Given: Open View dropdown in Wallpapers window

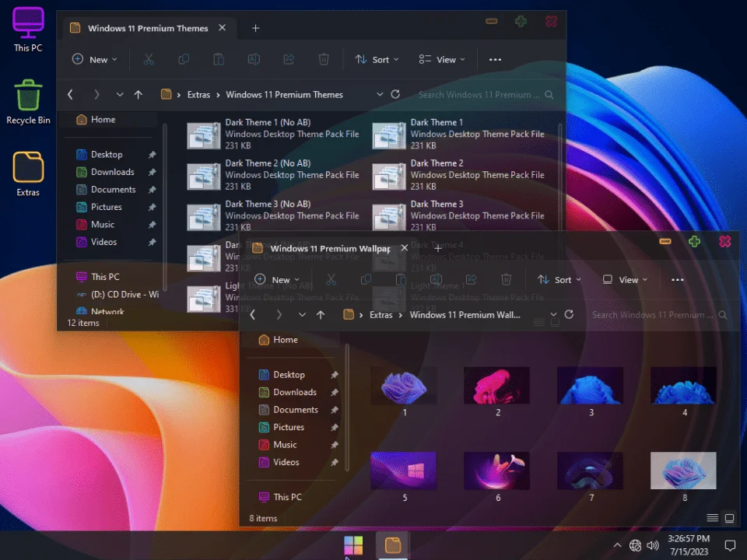Looking at the screenshot, I should pos(625,279).
